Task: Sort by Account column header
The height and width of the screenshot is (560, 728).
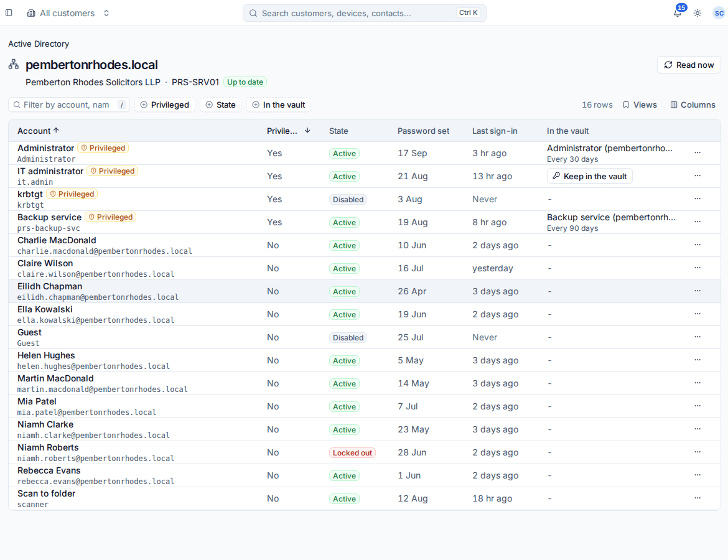Action: tap(38, 131)
